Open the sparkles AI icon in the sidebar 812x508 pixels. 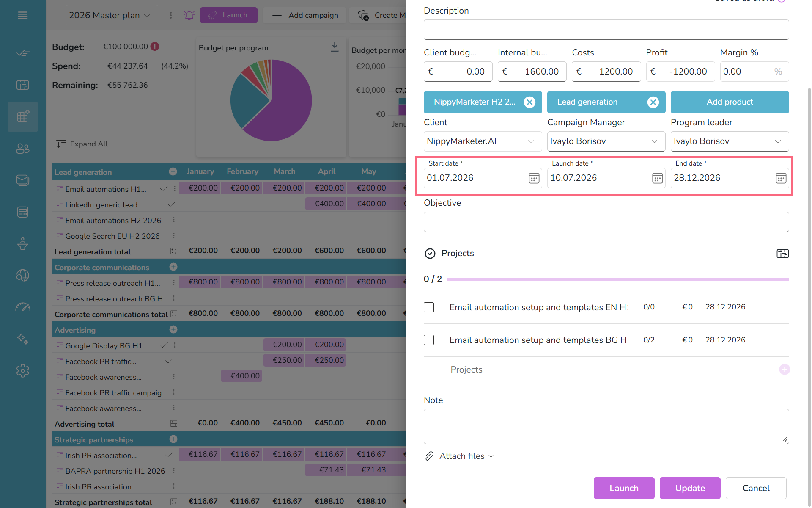[x=23, y=339]
